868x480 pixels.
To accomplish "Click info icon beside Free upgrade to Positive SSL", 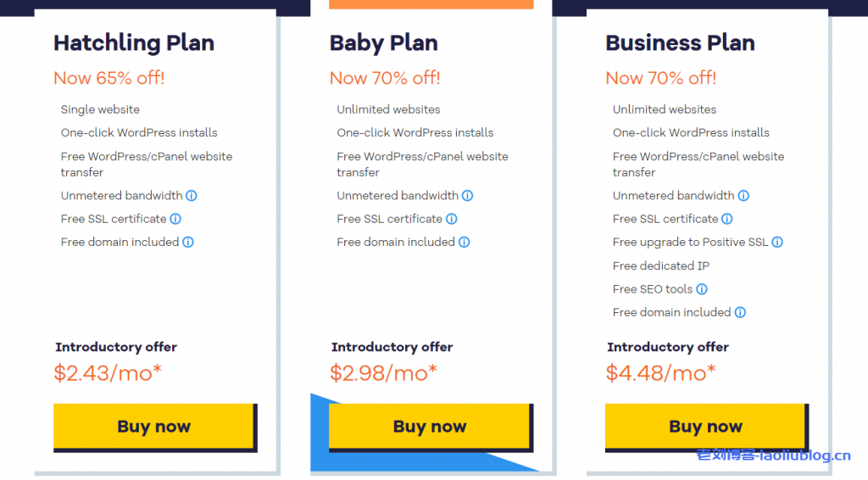I will coord(777,242).
